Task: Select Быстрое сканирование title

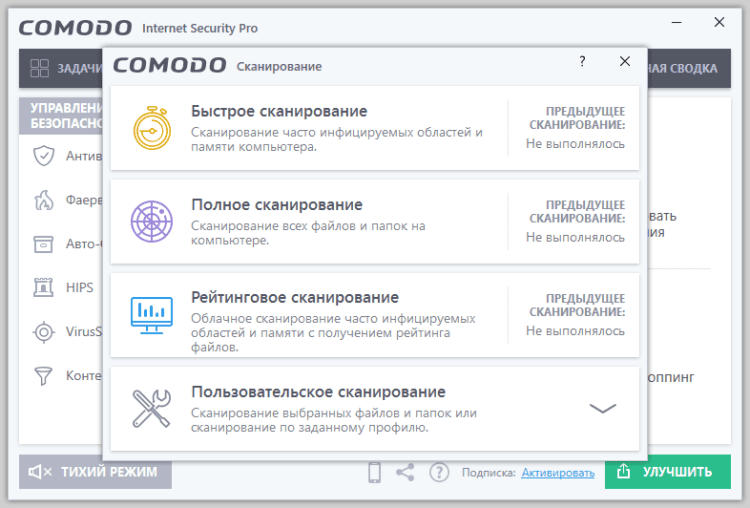Action: 279,111
